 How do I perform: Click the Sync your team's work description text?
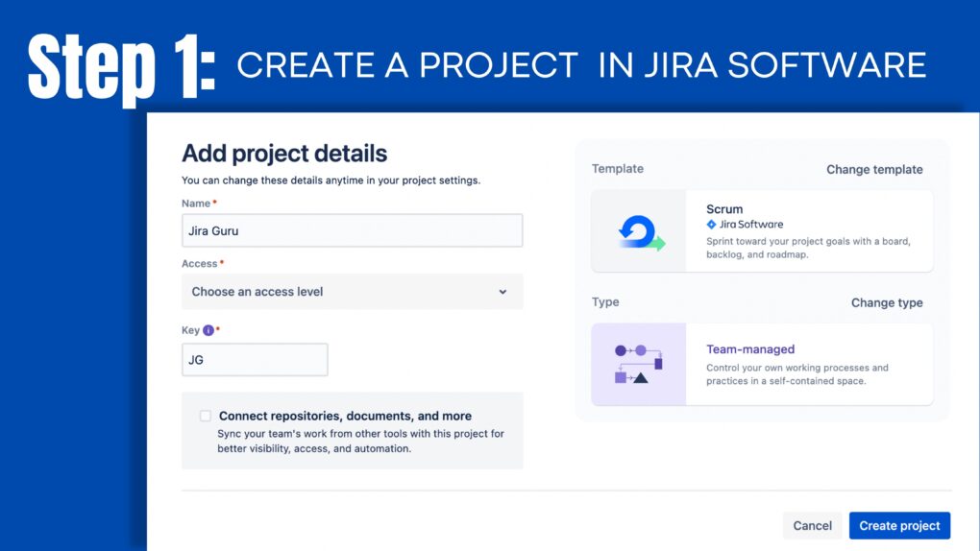click(360, 441)
